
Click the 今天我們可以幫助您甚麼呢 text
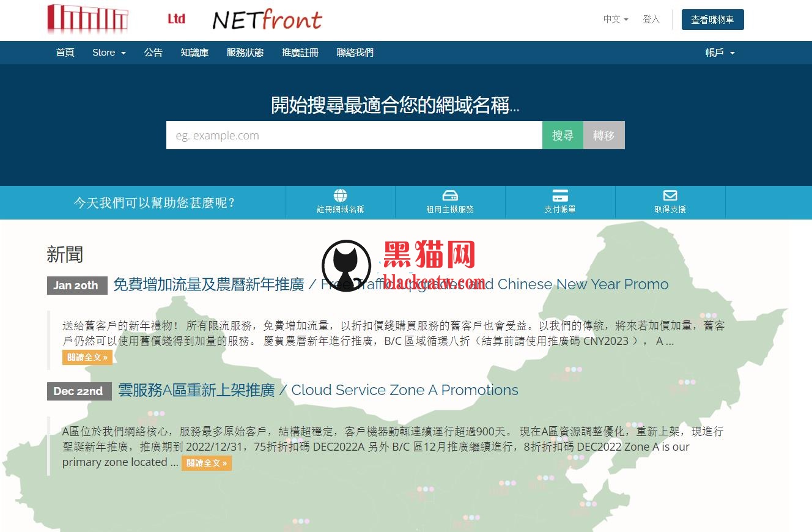(x=155, y=203)
